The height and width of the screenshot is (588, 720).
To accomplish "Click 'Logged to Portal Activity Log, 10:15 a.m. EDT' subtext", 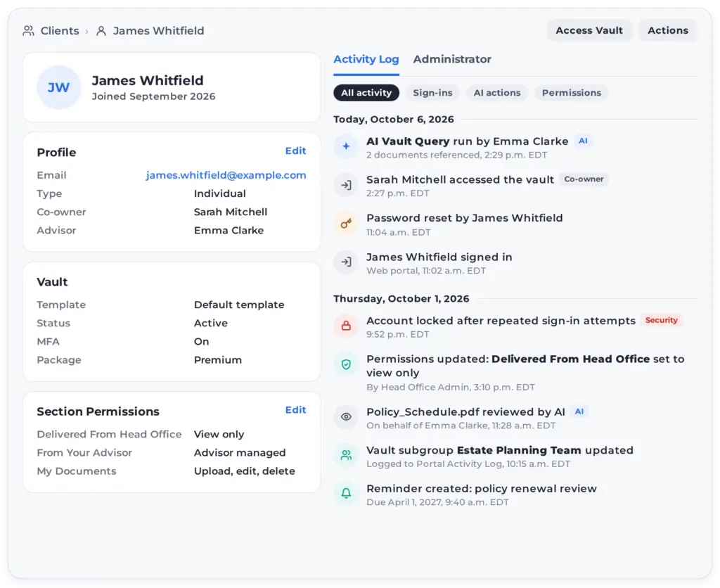I will point(468,464).
